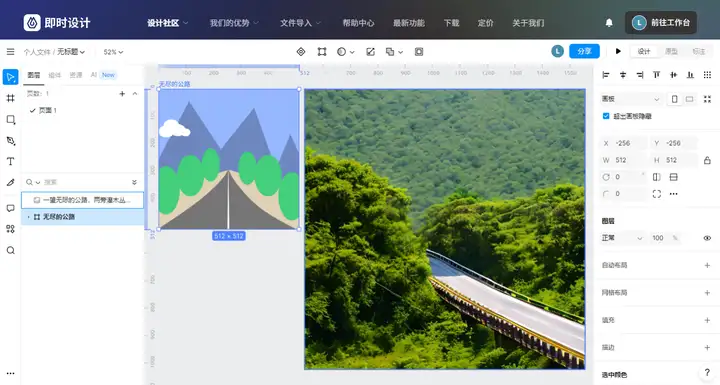Open the mask icon dropdown arrow
The width and height of the screenshot is (720, 385).
point(352,52)
